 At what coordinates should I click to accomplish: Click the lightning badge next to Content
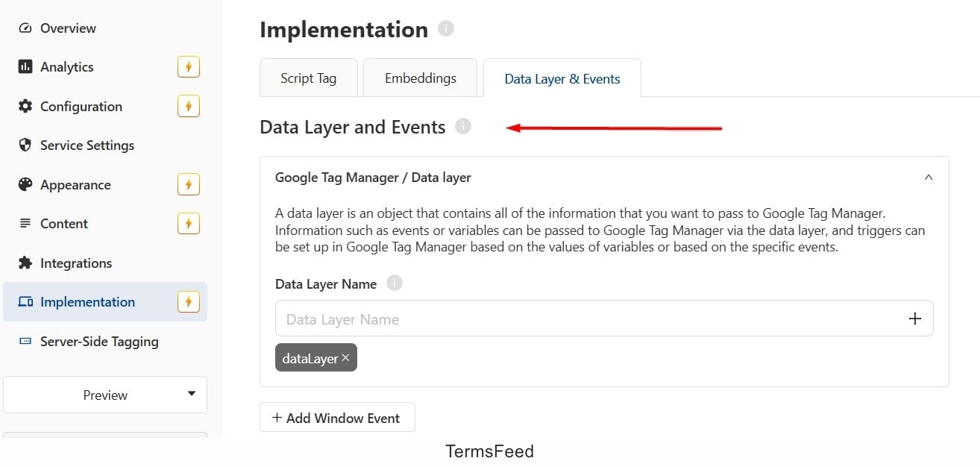coord(189,224)
